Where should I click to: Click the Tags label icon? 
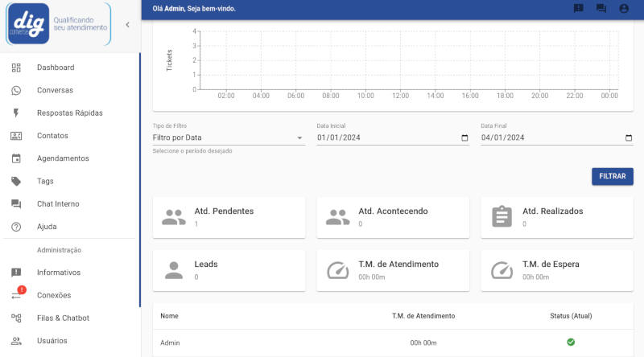point(16,182)
